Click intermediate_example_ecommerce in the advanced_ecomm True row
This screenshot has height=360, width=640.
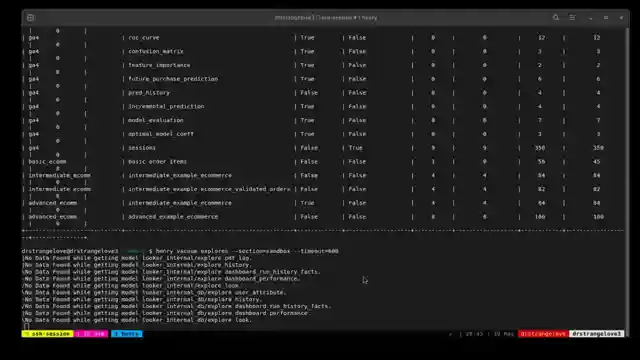tap(180, 203)
